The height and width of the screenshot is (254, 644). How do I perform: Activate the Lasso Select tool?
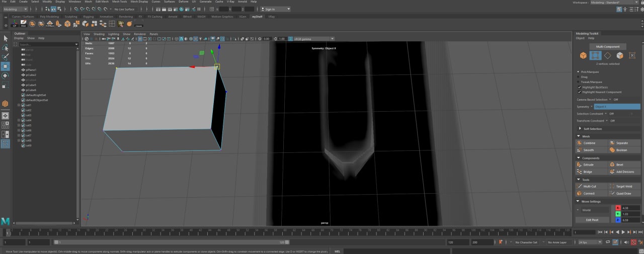[x=5, y=48]
